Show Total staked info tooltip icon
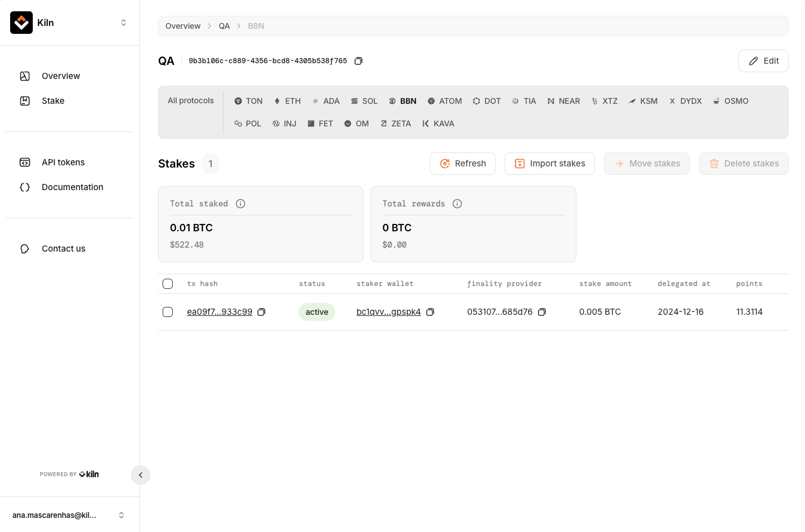The height and width of the screenshot is (532, 805). pyautogui.click(x=240, y=204)
